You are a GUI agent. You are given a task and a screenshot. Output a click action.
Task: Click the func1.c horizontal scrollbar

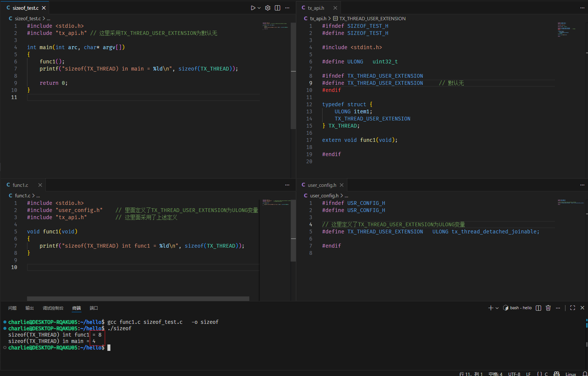click(x=138, y=299)
